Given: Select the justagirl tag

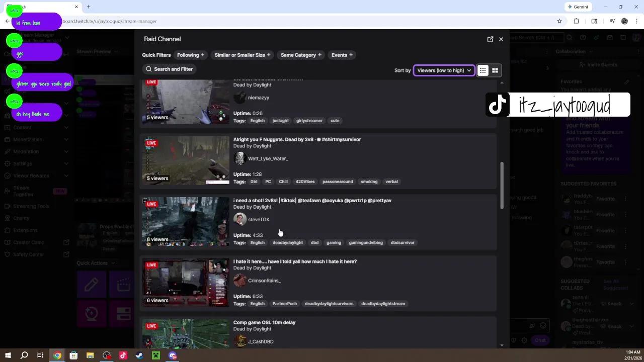Looking at the screenshot, I should [280, 121].
